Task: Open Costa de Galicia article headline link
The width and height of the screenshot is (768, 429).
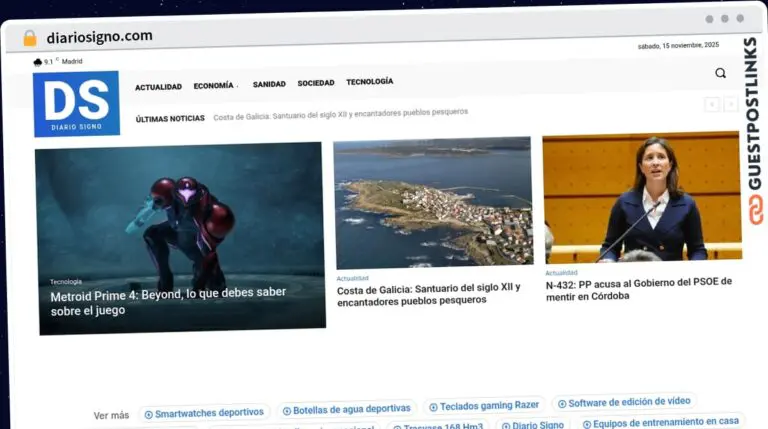Action: 428,294
